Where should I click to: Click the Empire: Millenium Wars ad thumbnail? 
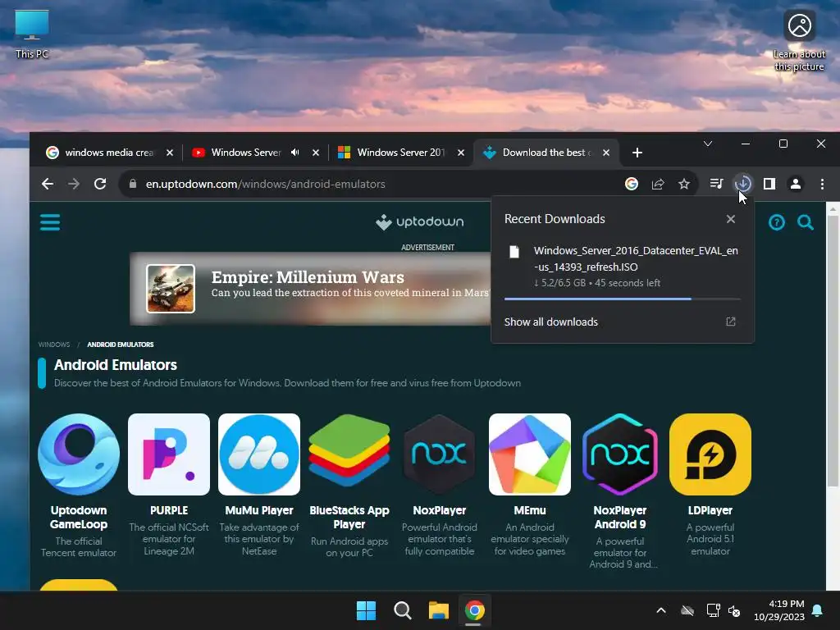click(x=171, y=289)
